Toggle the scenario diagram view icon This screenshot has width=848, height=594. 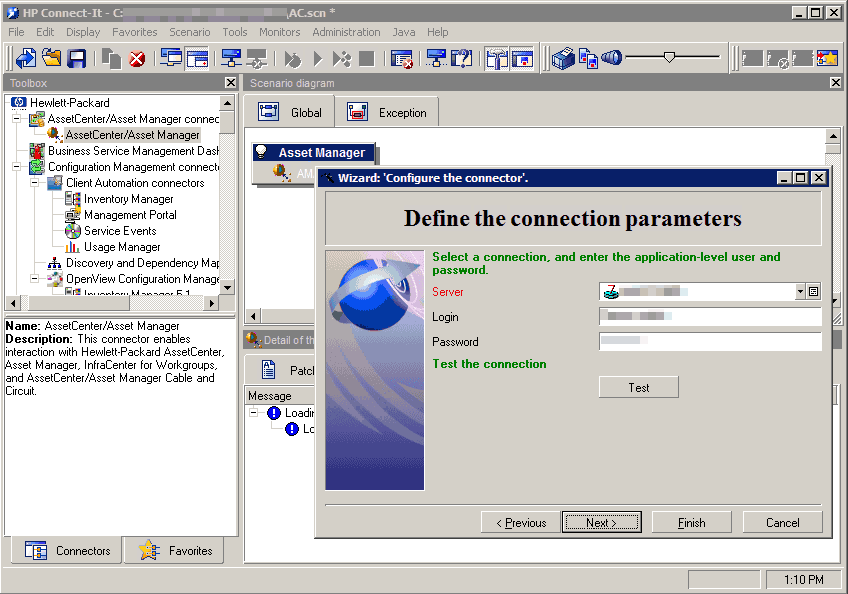(197, 58)
